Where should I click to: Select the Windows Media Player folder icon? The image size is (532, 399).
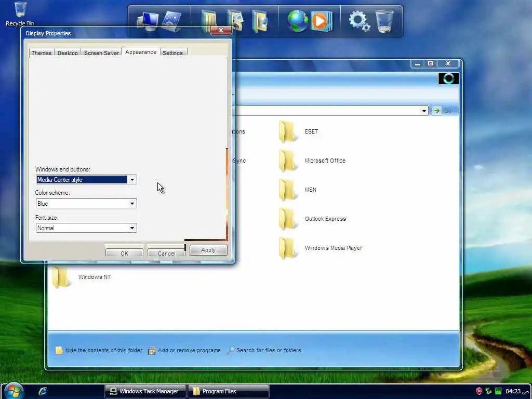click(287, 248)
